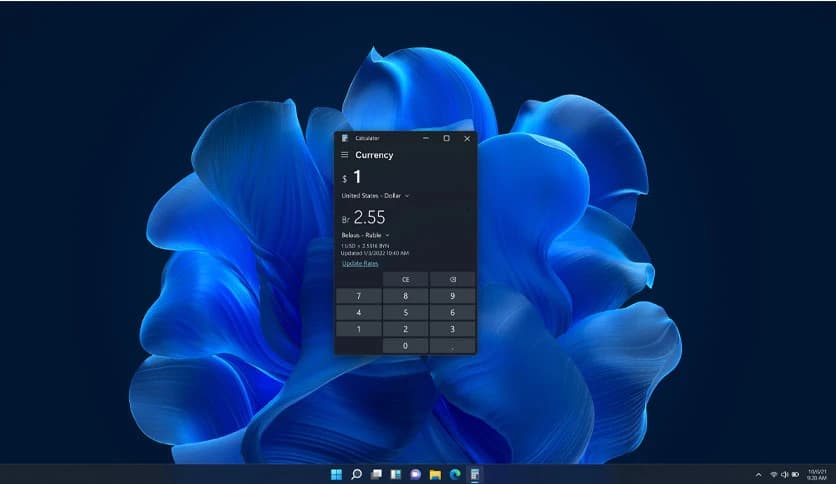Click the Wi-Fi network tray icon
836x484 pixels.
point(773,474)
